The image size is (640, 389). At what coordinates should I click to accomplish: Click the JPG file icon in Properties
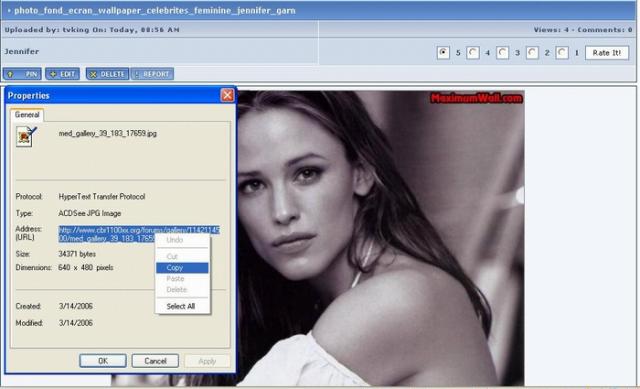(26, 136)
